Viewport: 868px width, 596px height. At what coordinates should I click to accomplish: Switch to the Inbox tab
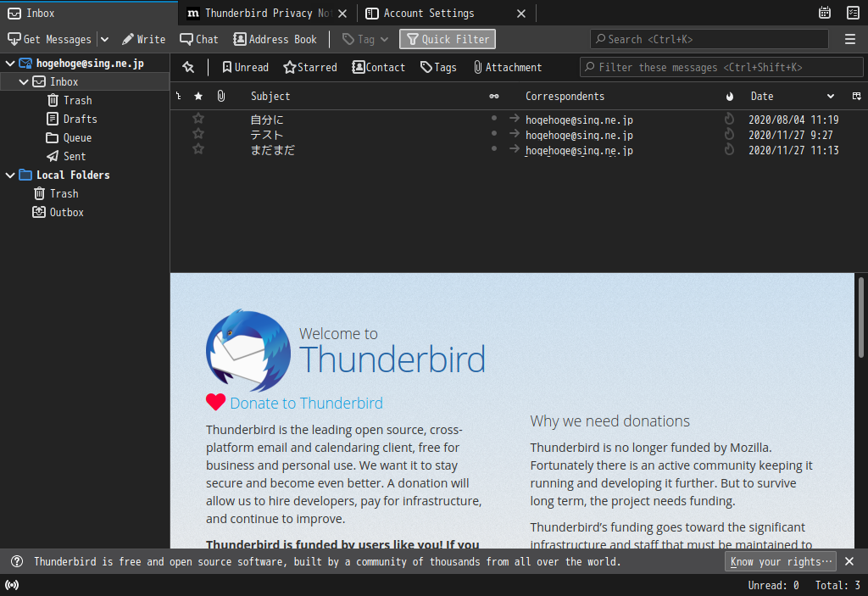pyautogui.click(x=88, y=13)
